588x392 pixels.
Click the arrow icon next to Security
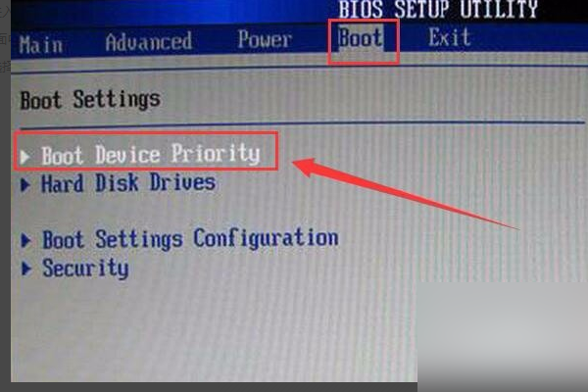26,269
